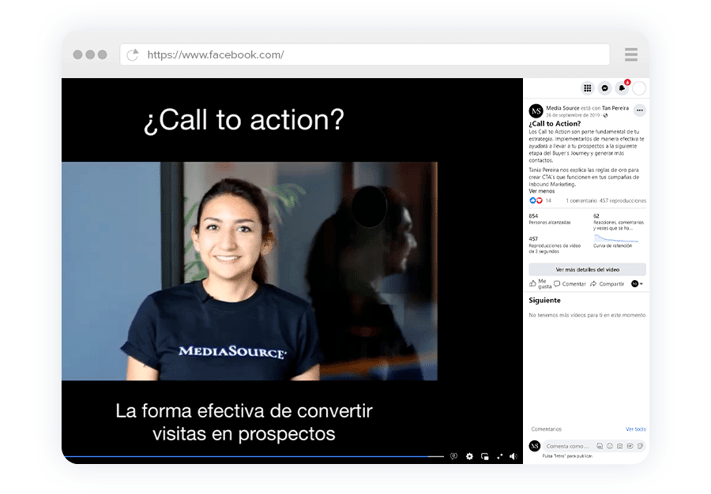The width and height of the screenshot is (711, 494).
Task: Open Tan Pereira's tagged profile link
Action: (615, 108)
